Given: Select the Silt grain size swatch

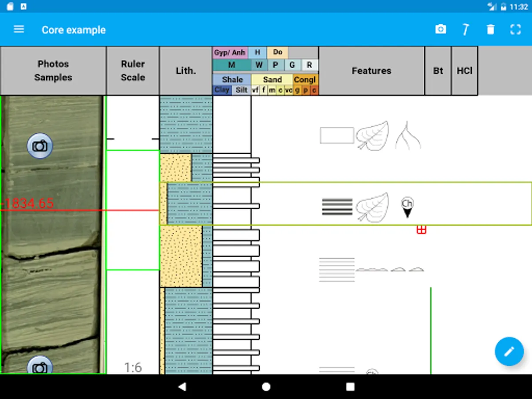Looking at the screenshot, I should click(242, 90).
